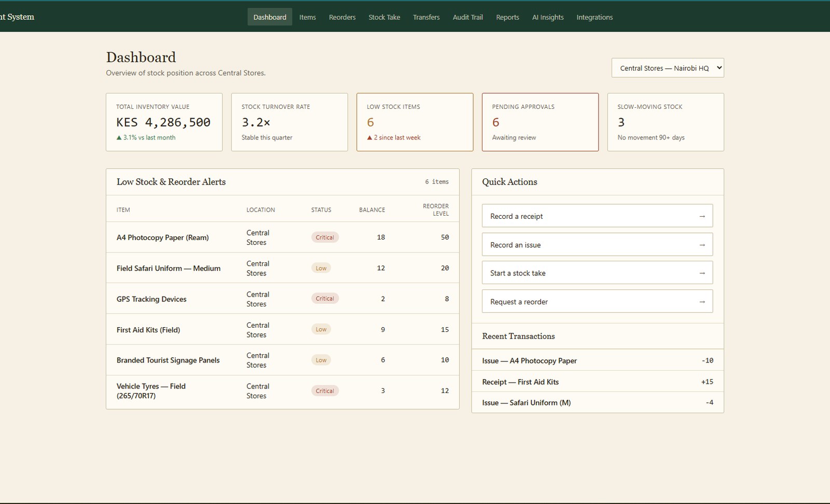
Task: Click the Recent Transactions heading
Action: [x=518, y=336]
